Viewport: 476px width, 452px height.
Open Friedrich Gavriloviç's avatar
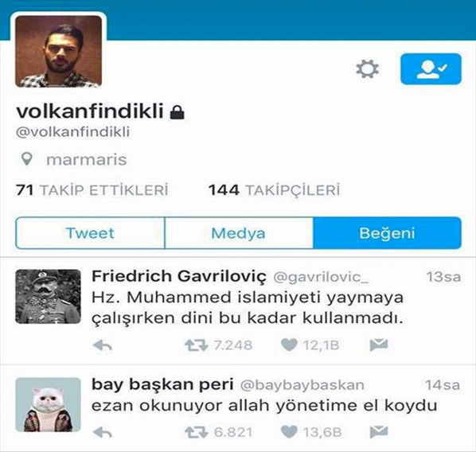pos(48,297)
